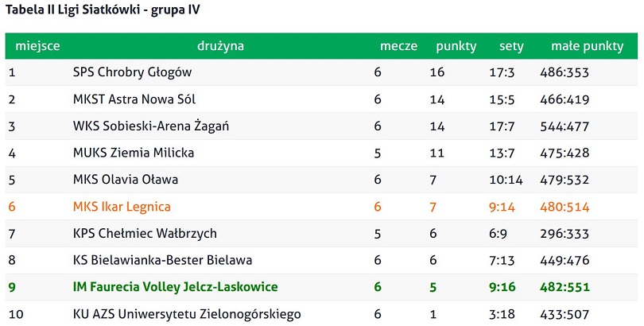Select team SPS Chrobry Głogów
This screenshot has height=326, width=644.
(x=132, y=72)
